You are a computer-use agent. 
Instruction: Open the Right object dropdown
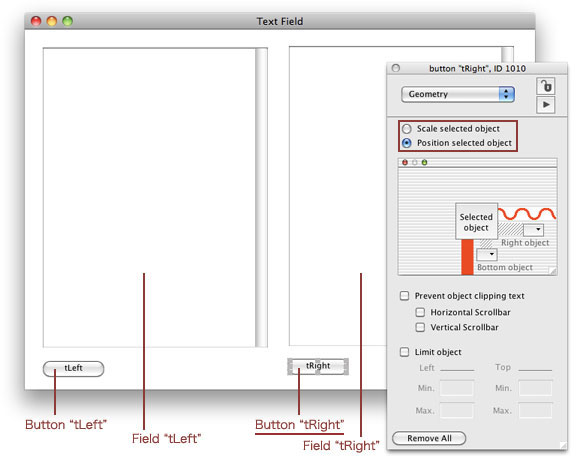(x=534, y=230)
